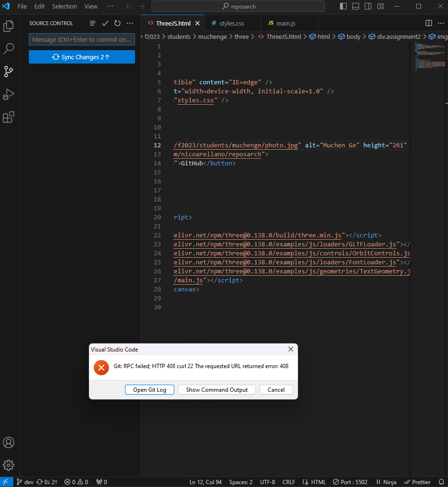This screenshot has width=448, height=487.
Task: Open the View menu
Action: (x=91, y=6)
